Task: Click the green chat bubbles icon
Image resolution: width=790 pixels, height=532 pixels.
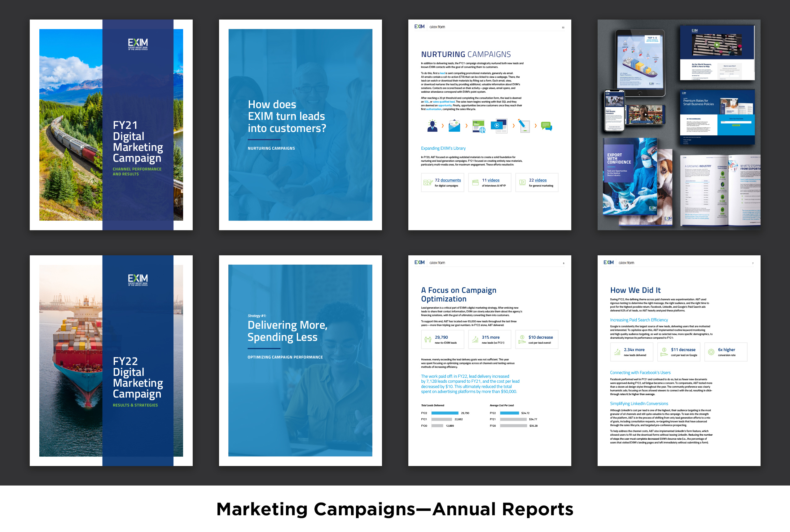Action: [546, 126]
